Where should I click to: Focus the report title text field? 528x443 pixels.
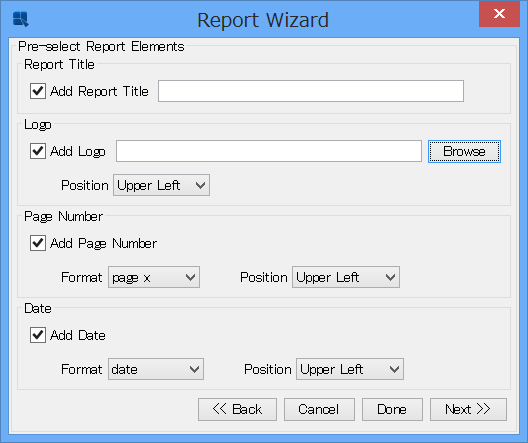coord(311,91)
